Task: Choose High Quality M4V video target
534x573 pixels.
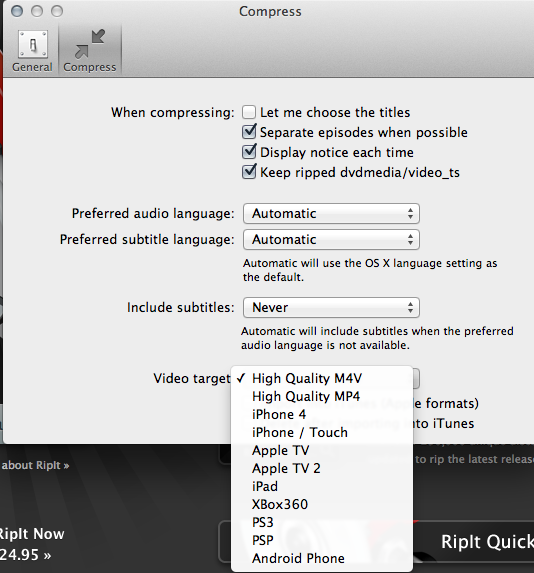Action: [x=322, y=379]
